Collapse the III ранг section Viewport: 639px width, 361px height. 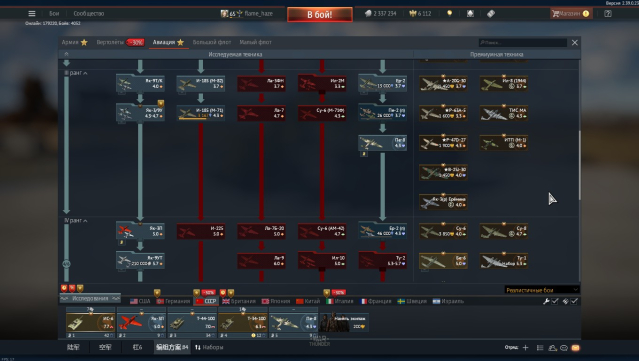[x=76, y=73]
